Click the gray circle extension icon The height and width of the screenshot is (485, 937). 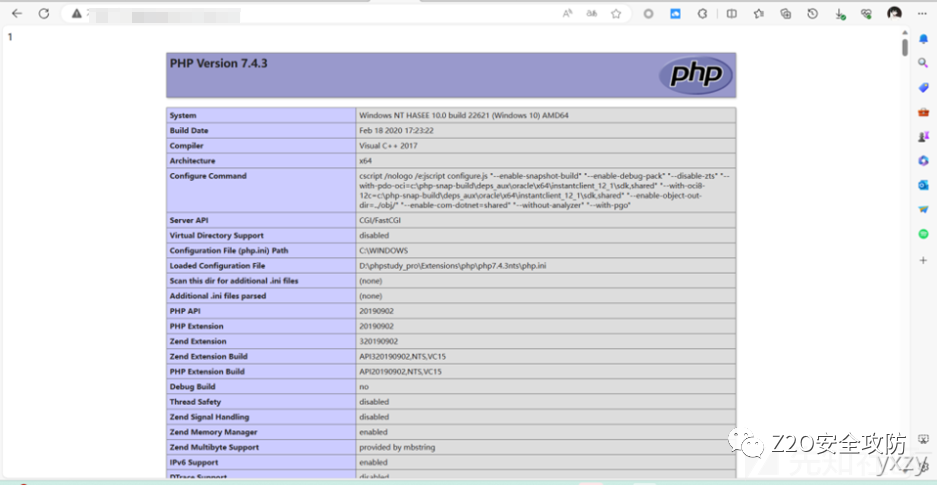(x=648, y=14)
